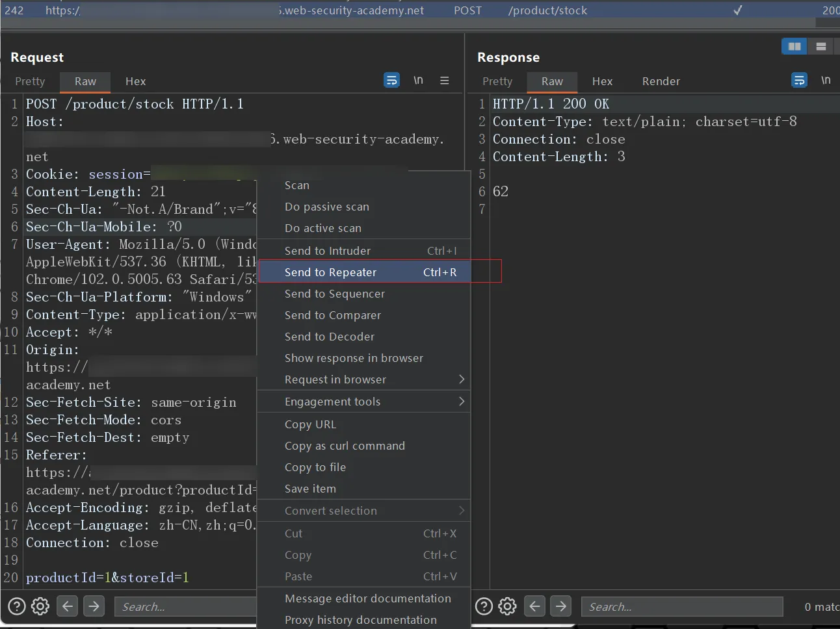This screenshot has height=629, width=840.
Task: Click Response next match arrow
Action: [560, 606]
